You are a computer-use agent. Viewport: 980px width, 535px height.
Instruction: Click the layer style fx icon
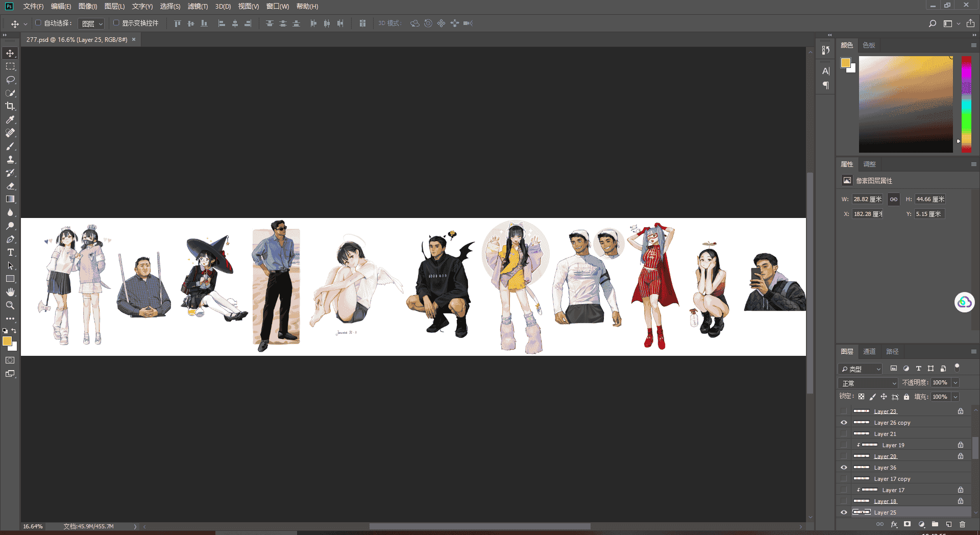pyautogui.click(x=894, y=524)
